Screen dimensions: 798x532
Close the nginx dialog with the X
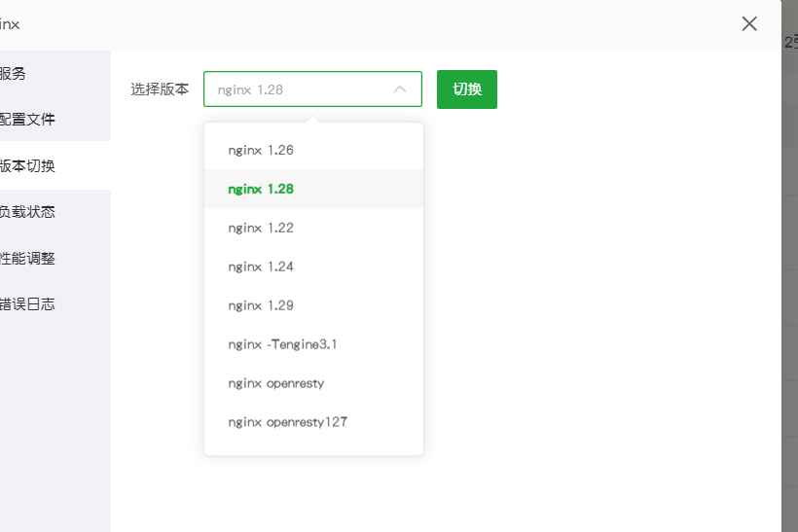(749, 23)
